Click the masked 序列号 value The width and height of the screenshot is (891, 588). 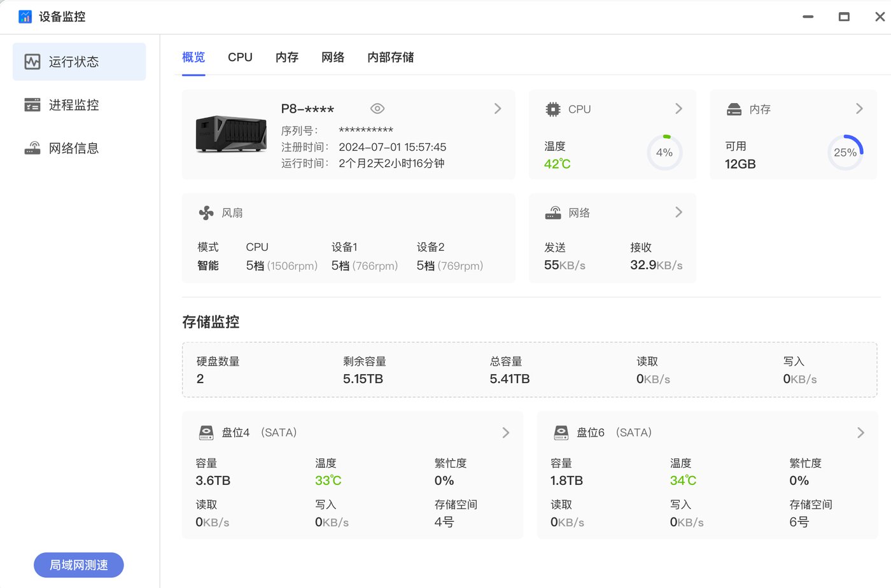(366, 130)
